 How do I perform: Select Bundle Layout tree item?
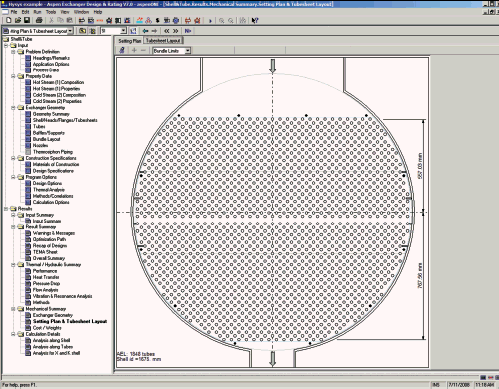46,139
